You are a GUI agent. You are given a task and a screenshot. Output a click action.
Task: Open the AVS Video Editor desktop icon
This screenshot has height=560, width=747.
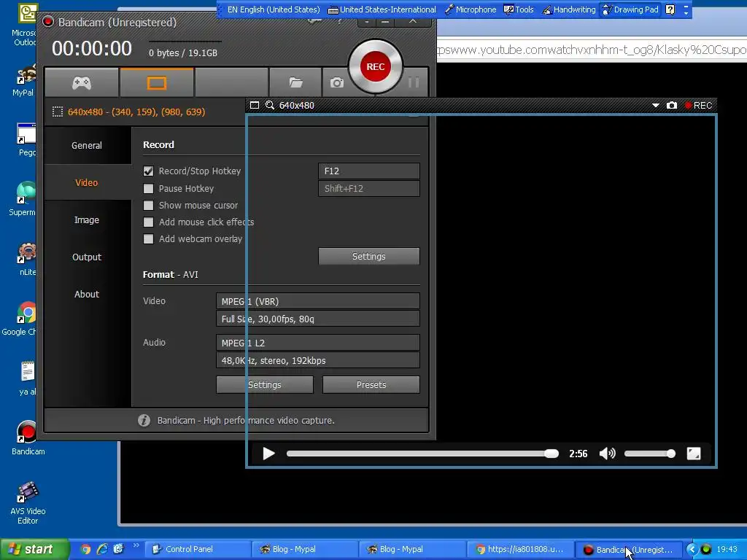(28, 503)
